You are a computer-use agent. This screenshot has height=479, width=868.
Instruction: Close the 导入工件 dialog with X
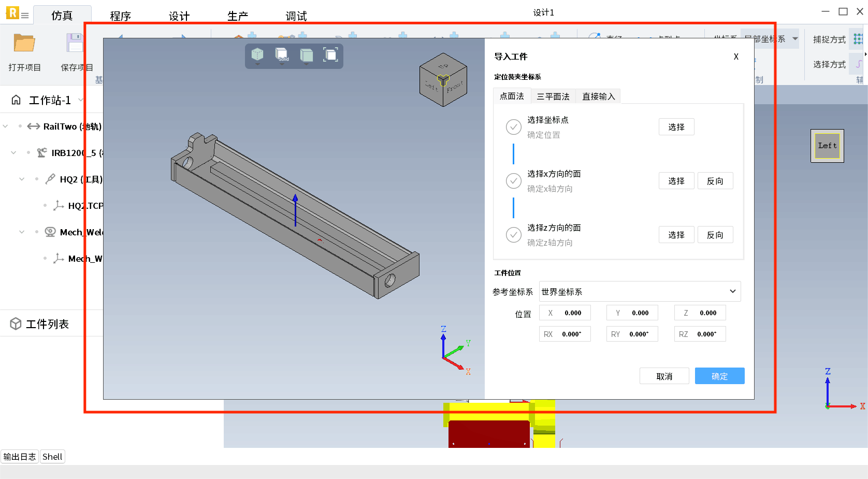tap(736, 57)
